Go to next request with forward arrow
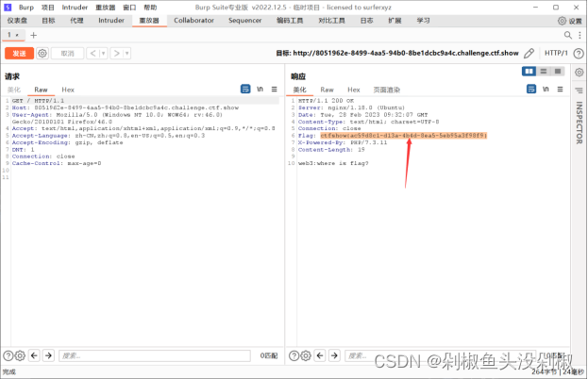 coord(117,53)
